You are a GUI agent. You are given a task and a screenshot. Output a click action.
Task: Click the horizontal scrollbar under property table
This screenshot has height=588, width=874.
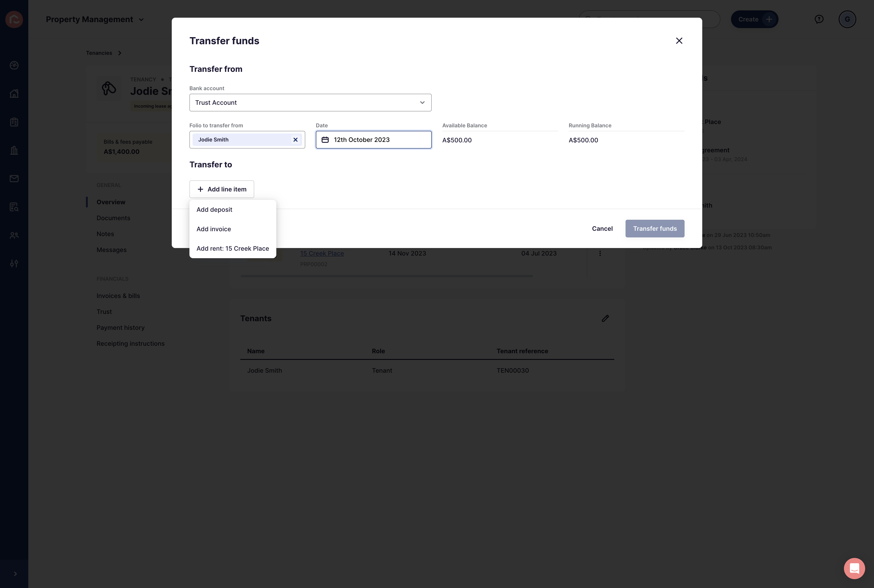tap(387, 276)
